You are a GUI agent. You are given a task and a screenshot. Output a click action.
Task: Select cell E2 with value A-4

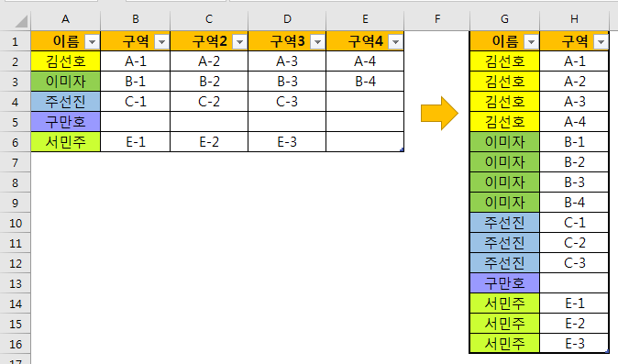[365, 61]
